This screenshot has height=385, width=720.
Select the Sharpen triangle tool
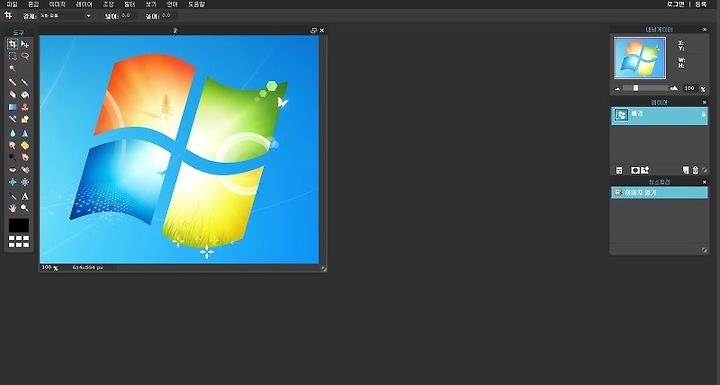(x=25, y=133)
